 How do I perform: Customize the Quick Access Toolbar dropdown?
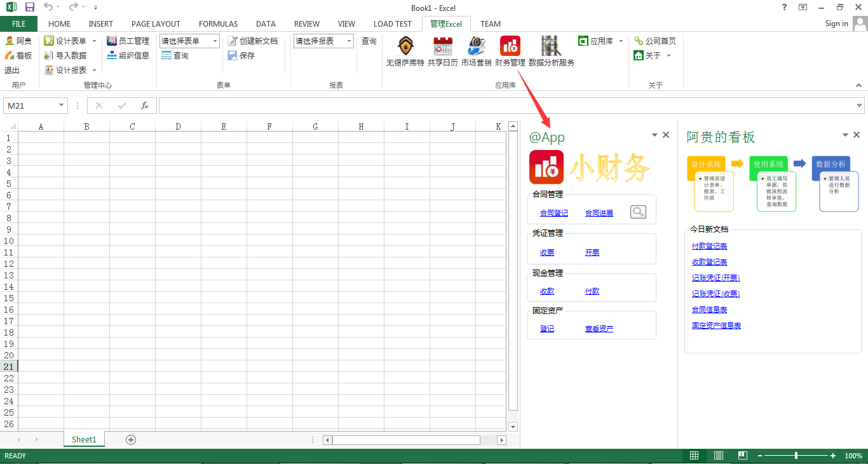[x=95, y=8]
